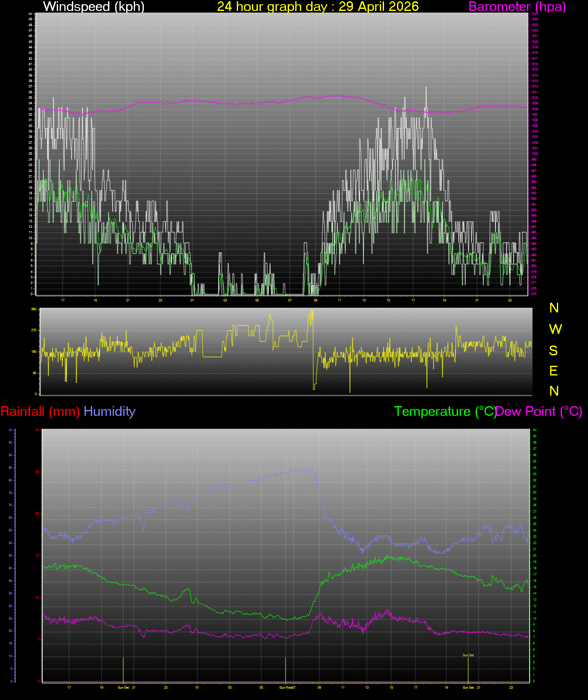Click hour "07" on the windspeed graph axis
Image resolution: width=588 pixels, height=700 pixels.
[x=290, y=300]
